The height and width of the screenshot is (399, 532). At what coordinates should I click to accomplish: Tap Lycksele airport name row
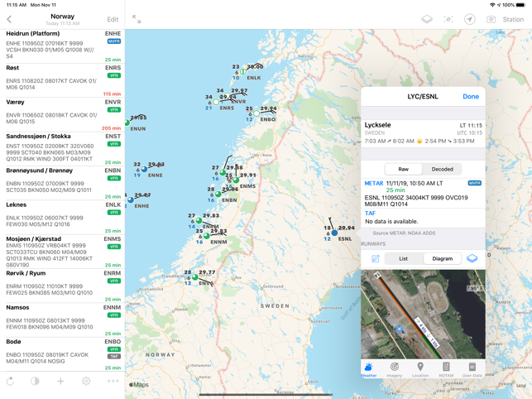click(x=423, y=132)
